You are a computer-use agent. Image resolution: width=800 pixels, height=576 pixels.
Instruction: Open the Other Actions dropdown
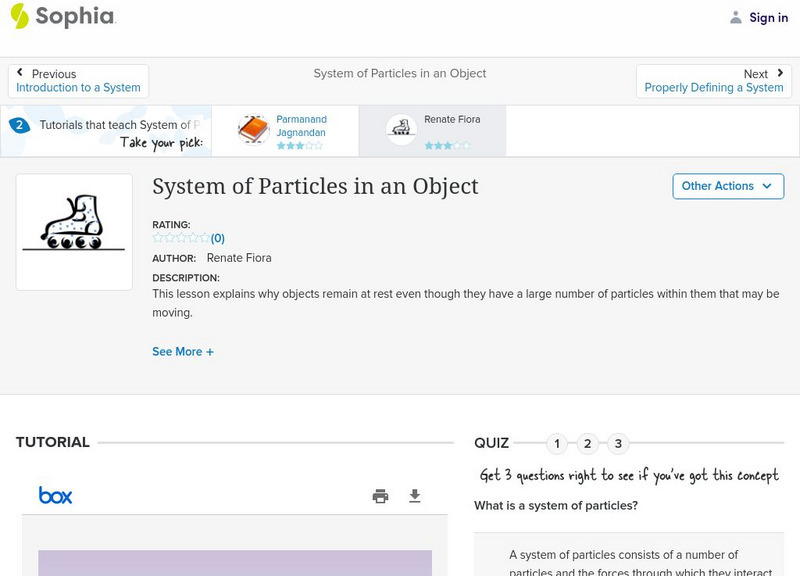click(727, 186)
